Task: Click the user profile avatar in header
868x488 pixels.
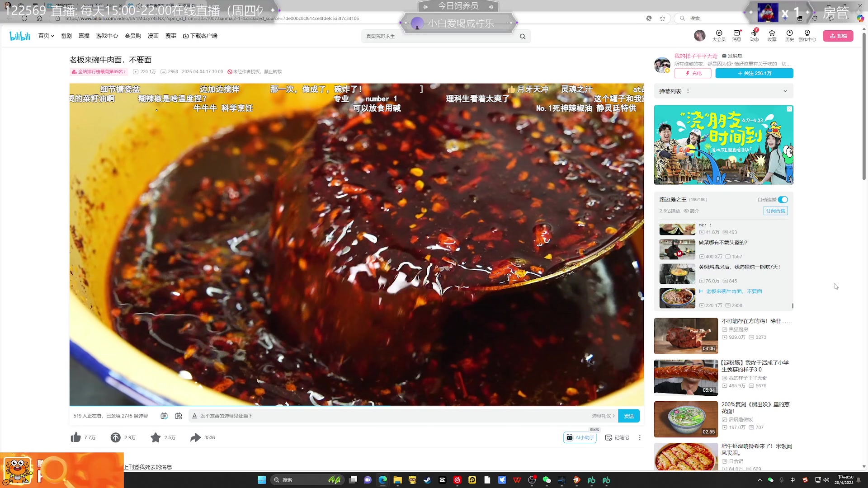Action: [699, 36]
